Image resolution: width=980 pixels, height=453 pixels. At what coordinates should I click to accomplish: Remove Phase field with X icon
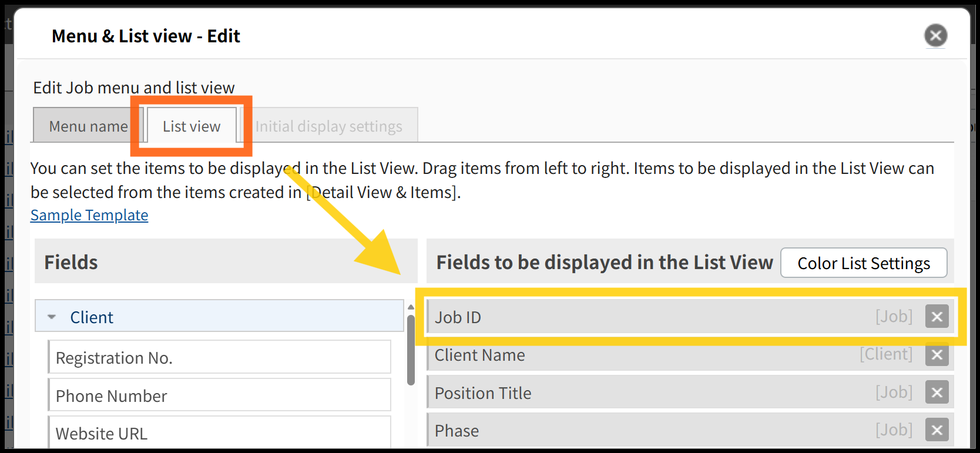pyautogui.click(x=937, y=431)
